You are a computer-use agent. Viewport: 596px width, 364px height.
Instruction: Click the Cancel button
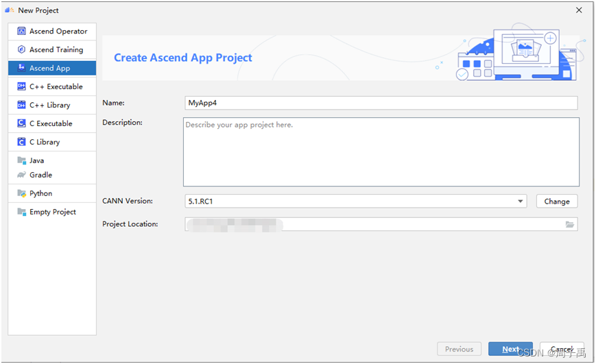pos(562,349)
